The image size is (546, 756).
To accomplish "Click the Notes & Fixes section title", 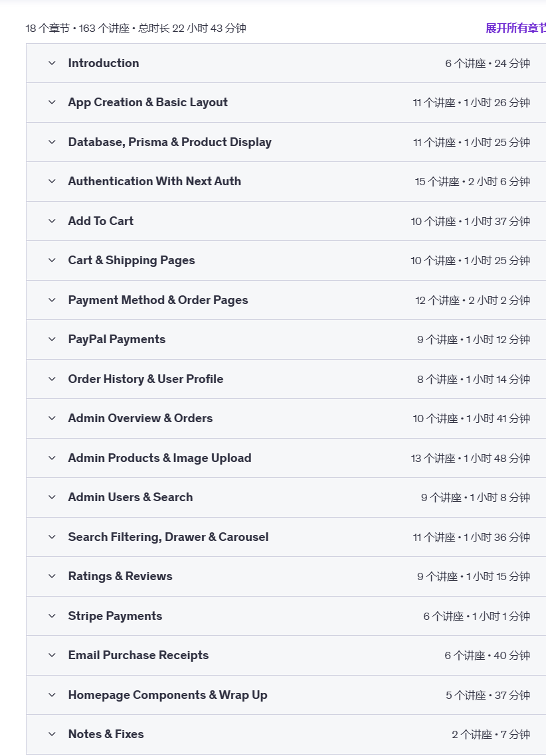I will [x=106, y=734].
